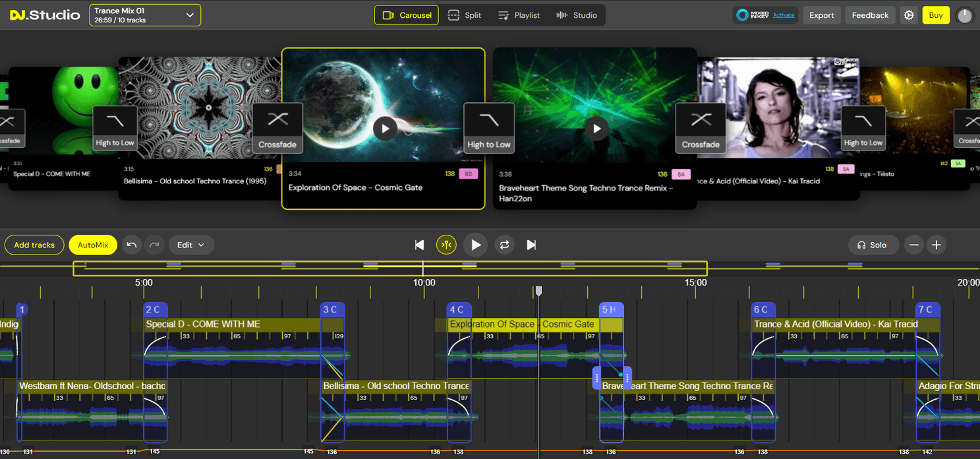Undo the last action
This screenshot has height=459, width=980.
point(132,245)
